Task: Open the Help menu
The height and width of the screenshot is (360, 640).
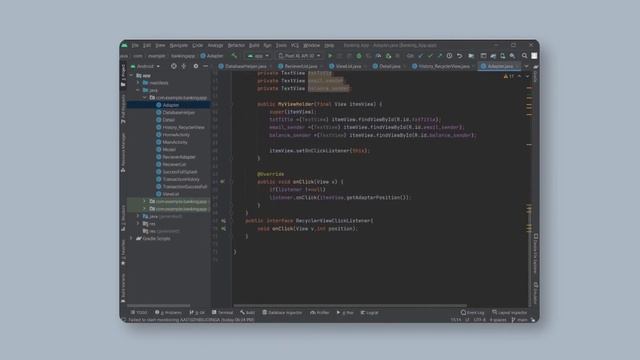Action: 329,45
